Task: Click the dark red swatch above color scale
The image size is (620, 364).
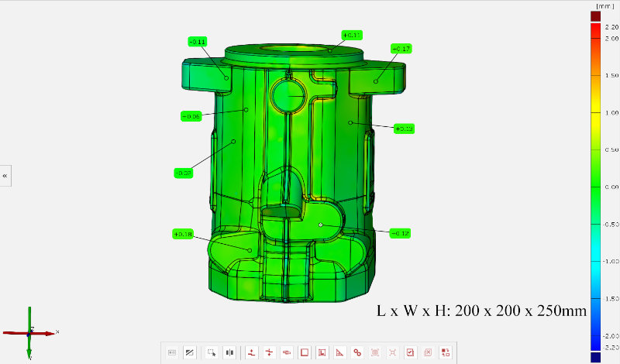Action: [595, 16]
